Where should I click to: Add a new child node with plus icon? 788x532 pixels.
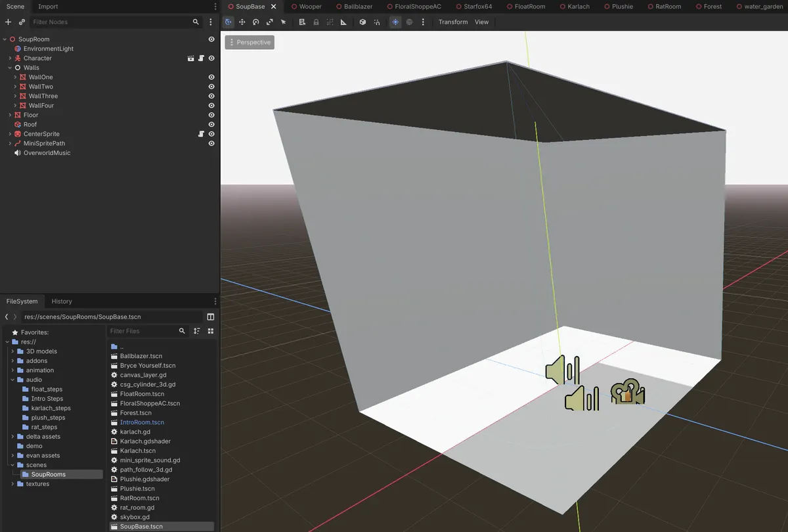pyautogui.click(x=8, y=22)
